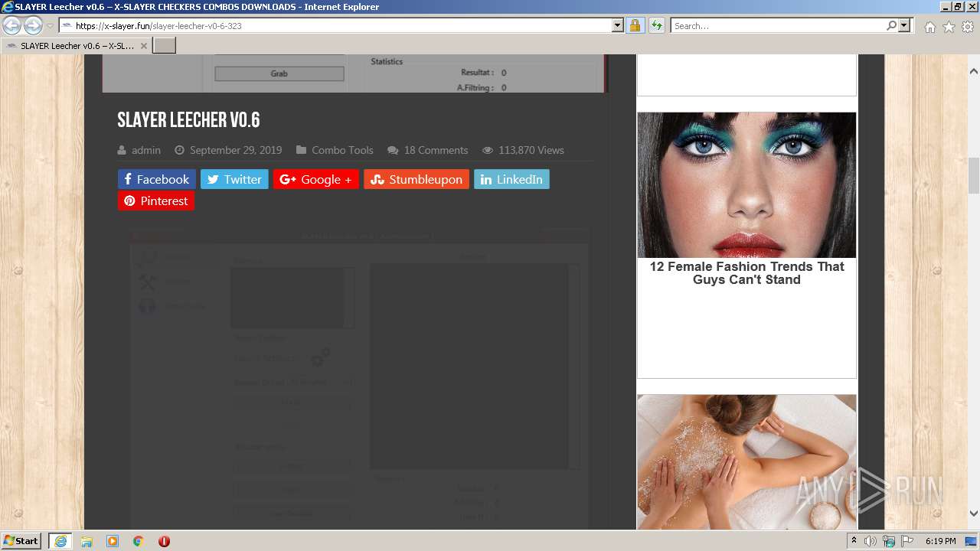Viewport: 980px width, 551px height.
Task: Click the page scrollbar down arrow
Action: pos(974,514)
